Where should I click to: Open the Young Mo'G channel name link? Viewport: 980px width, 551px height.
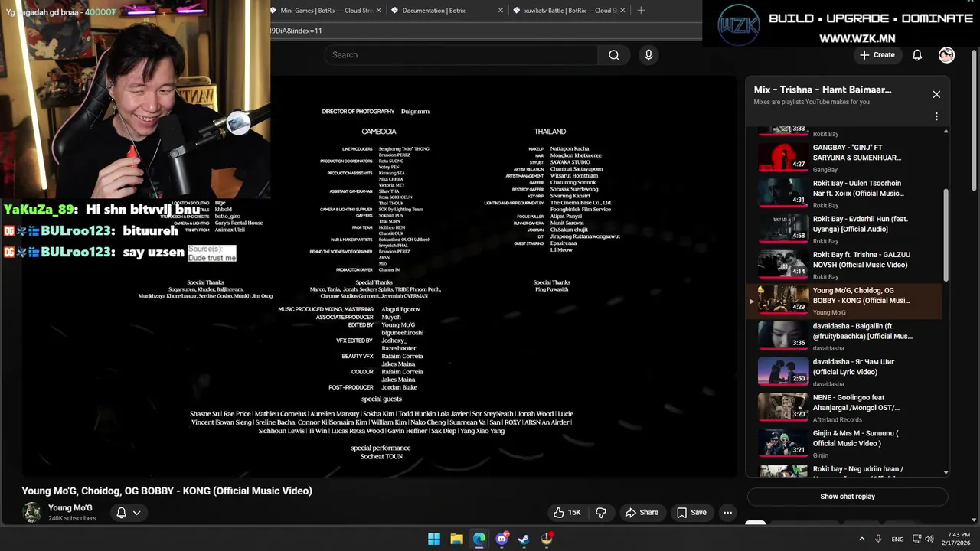click(70, 508)
